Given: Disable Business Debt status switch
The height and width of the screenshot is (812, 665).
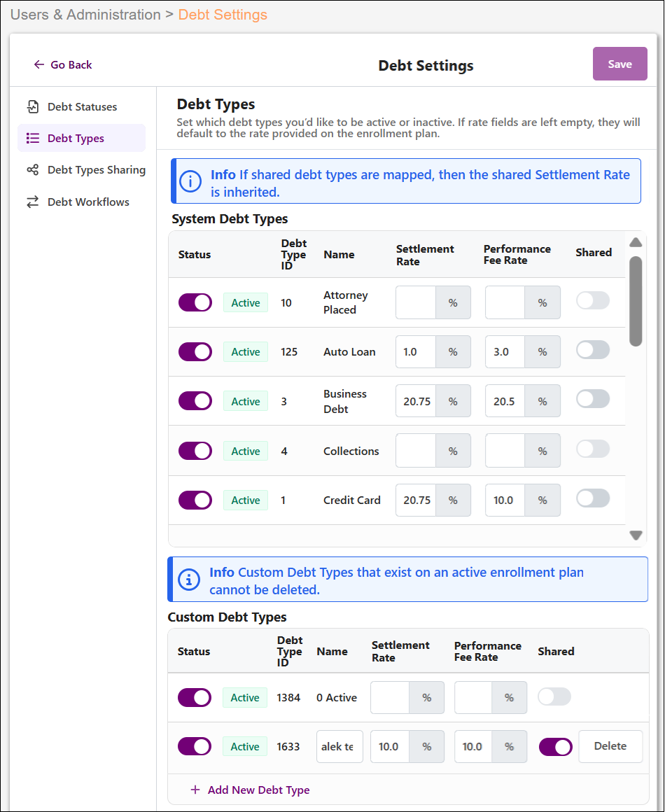Looking at the screenshot, I should 195,401.
